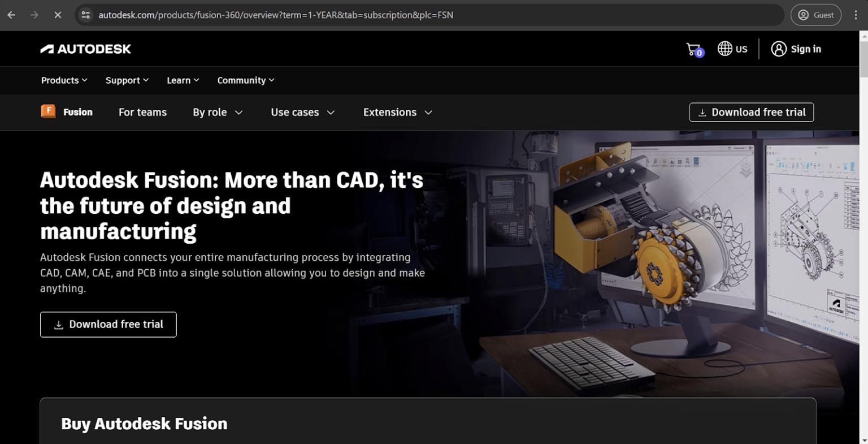
Task: Select the Fusion product logo icon
Action: coord(48,112)
